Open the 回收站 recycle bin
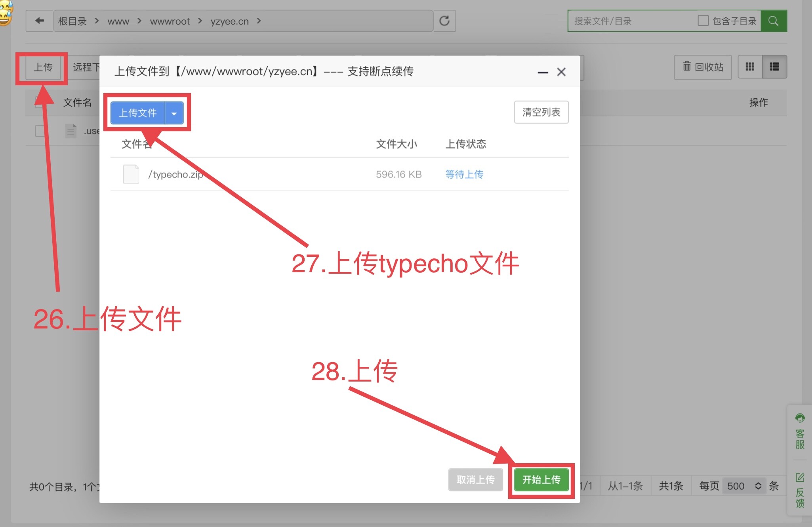 point(703,67)
